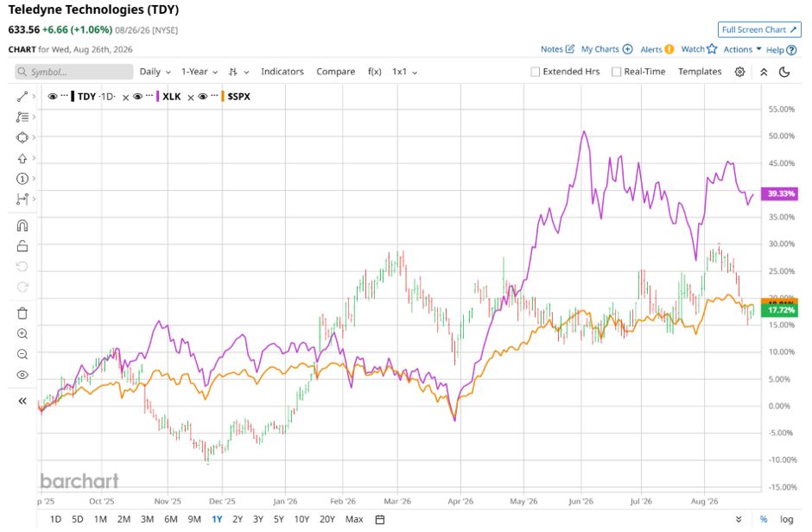Viewport: 812px width, 532px height.
Task: Open My Charts link
Action: click(607, 49)
